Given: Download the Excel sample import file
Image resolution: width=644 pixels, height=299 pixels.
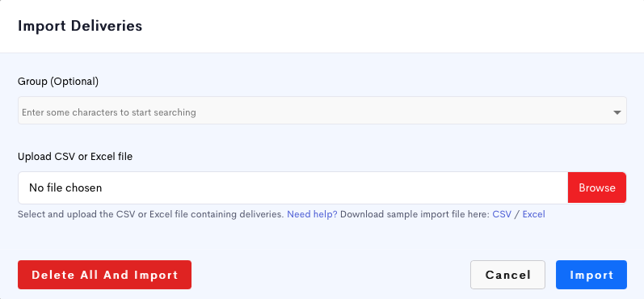Looking at the screenshot, I should [x=533, y=214].
